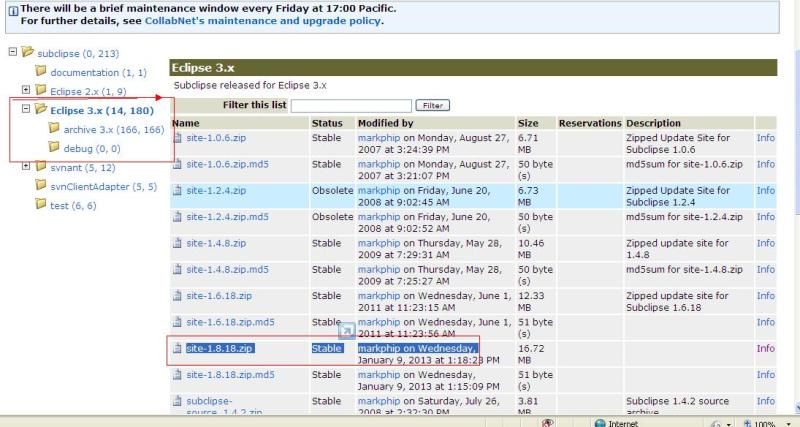Download site-1.4.8.zip.md5 file
Screen dimensions: 800x427
227,269
